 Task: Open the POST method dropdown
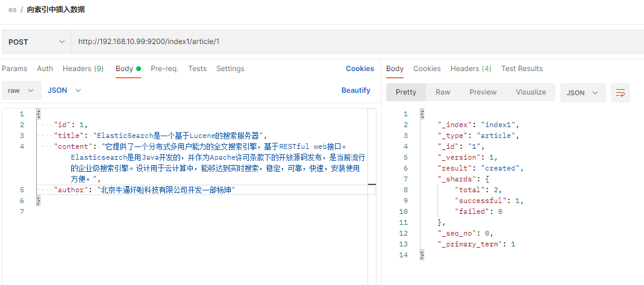pos(36,42)
